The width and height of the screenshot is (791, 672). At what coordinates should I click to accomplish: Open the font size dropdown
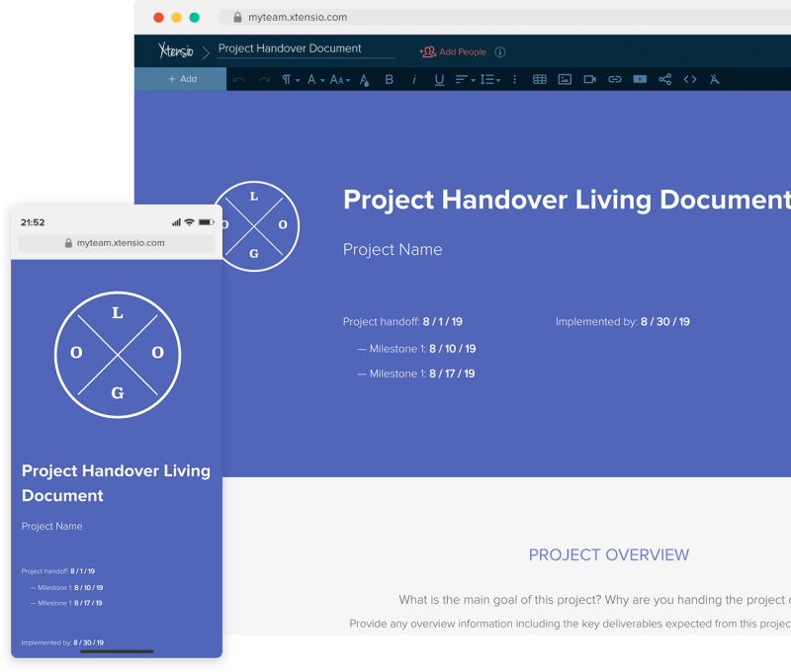pyautogui.click(x=339, y=80)
